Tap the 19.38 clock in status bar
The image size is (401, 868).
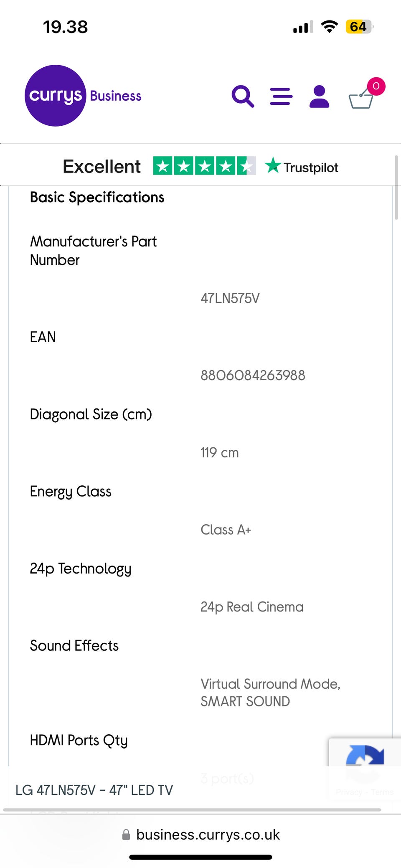coord(66,27)
